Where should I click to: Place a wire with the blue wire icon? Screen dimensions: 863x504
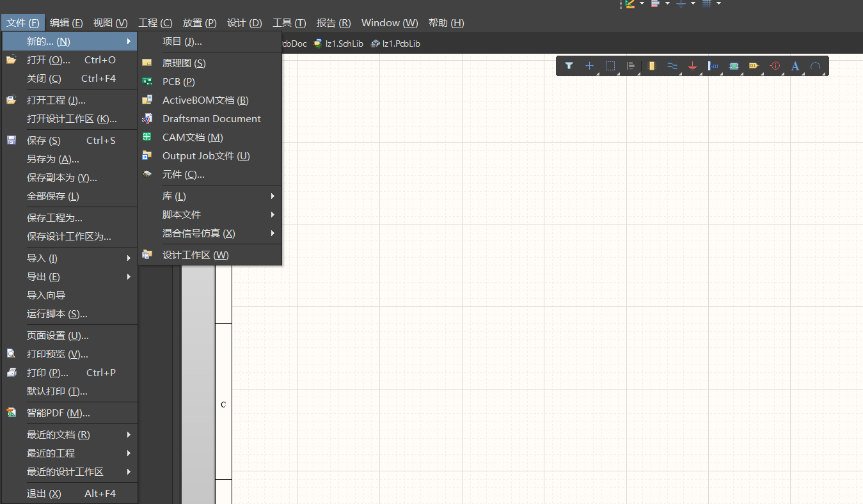(672, 66)
